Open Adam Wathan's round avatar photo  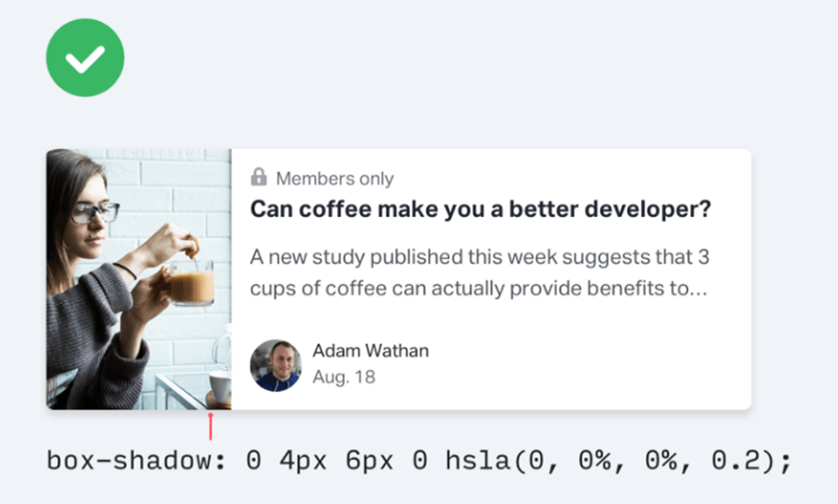[276, 366]
